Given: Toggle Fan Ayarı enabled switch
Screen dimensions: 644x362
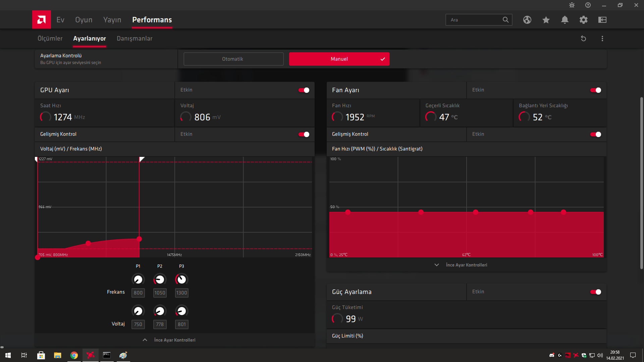Looking at the screenshot, I should 596,90.
